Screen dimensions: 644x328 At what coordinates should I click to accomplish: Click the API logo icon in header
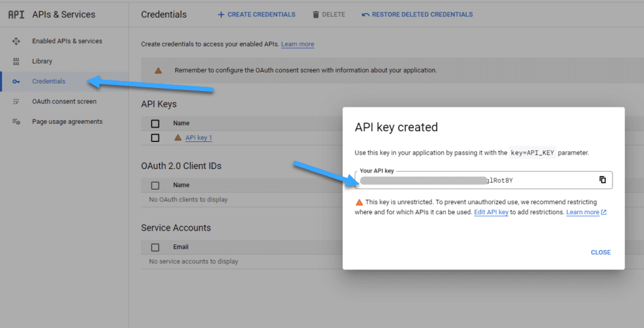[16, 14]
